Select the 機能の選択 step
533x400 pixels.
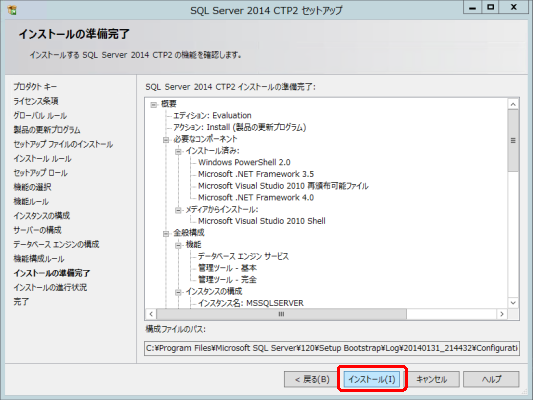32,187
